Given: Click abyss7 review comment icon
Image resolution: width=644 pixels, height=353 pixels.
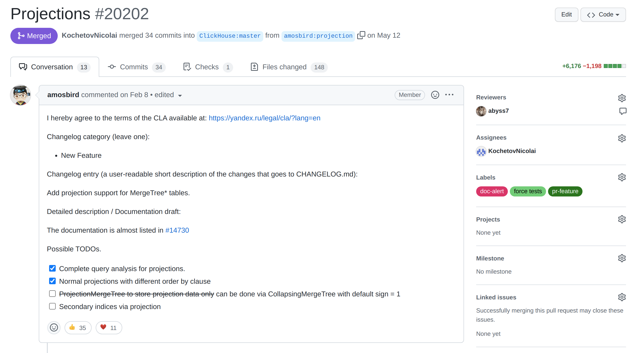Looking at the screenshot, I should [623, 111].
